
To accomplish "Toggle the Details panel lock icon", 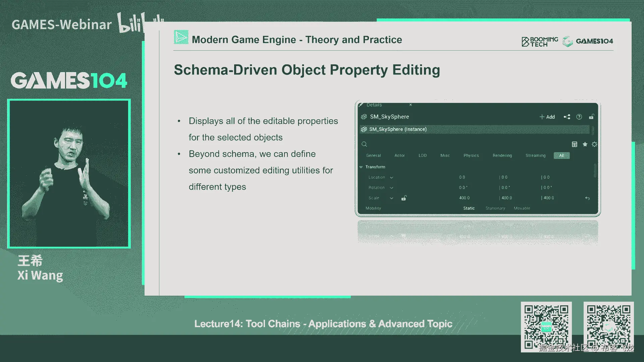I will point(591,117).
